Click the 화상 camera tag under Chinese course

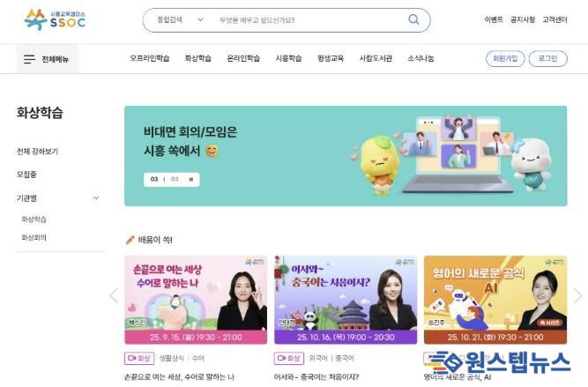point(289,358)
